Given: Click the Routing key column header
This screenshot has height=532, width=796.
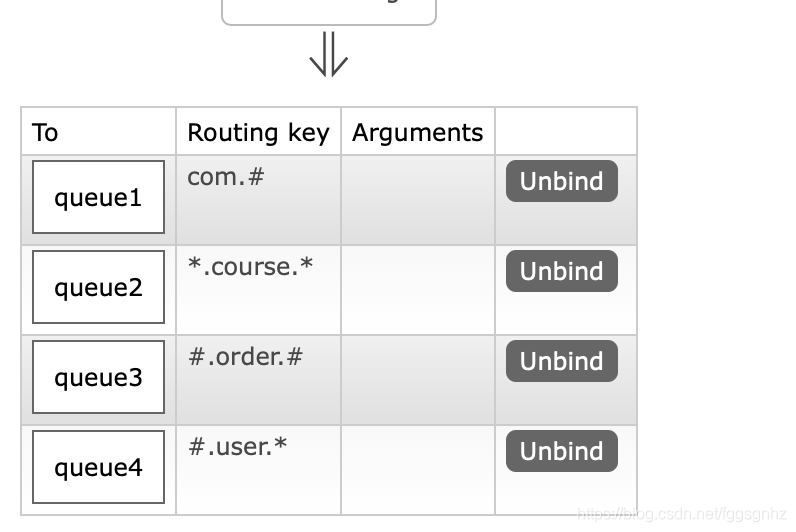Looking at the screenshot, I should coord(258,133).
